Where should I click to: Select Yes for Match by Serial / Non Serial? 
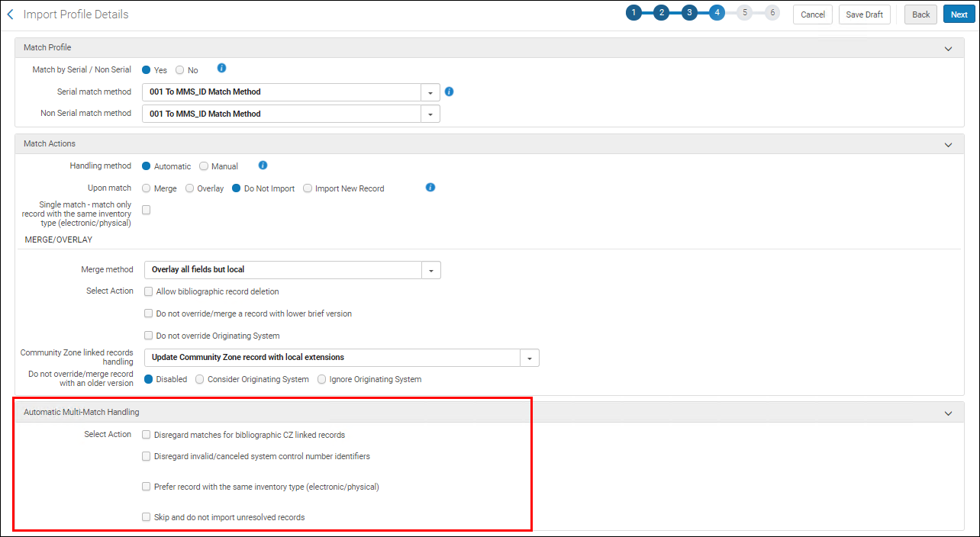(147, 70)
